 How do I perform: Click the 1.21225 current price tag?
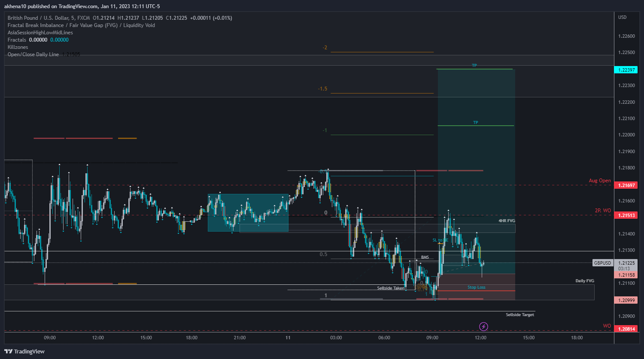click(626, 263)
